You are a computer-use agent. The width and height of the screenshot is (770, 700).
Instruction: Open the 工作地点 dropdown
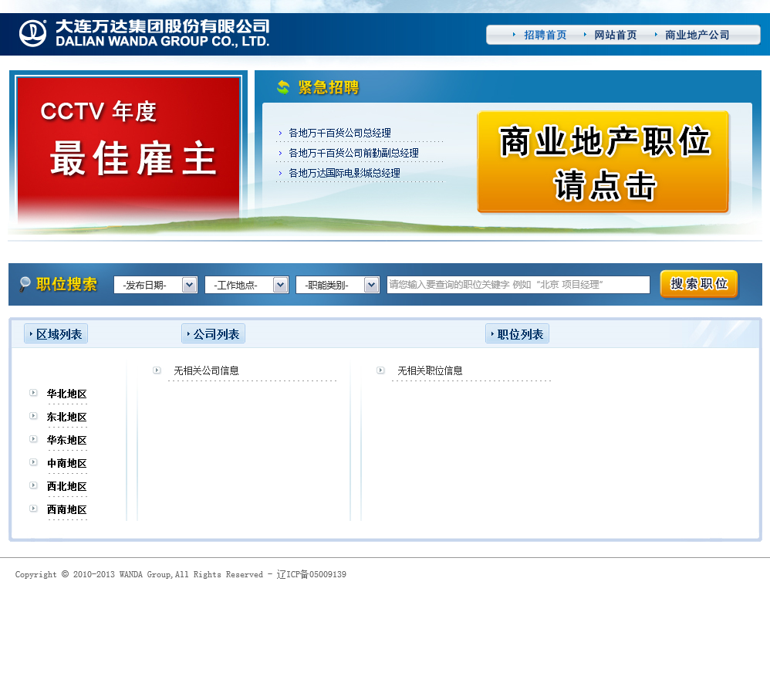pyautogui.click(x=247, y=285)
